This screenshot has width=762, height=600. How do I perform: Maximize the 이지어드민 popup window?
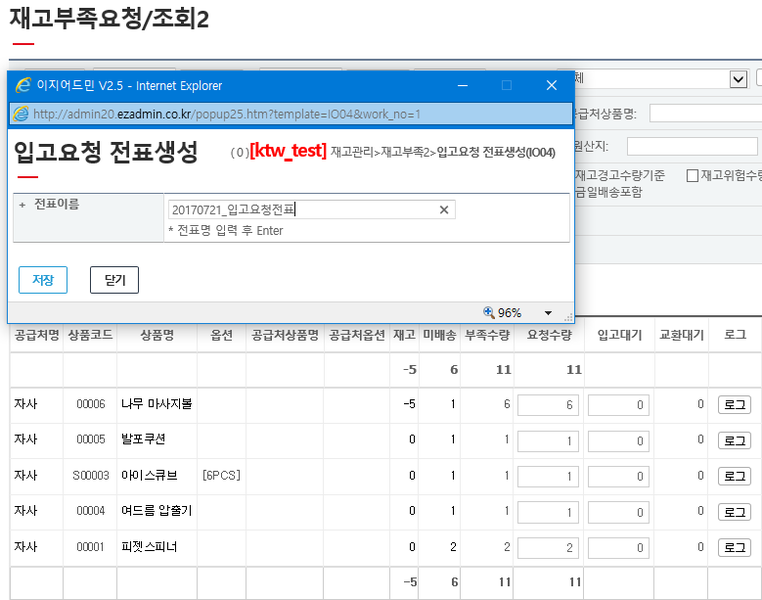click(506, 85)
